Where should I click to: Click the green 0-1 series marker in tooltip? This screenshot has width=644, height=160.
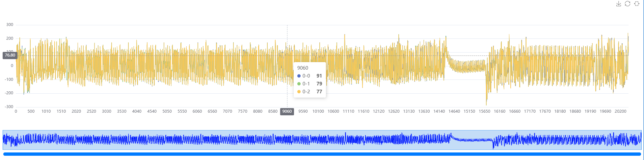pyautogui.click(x=299, y=84)
